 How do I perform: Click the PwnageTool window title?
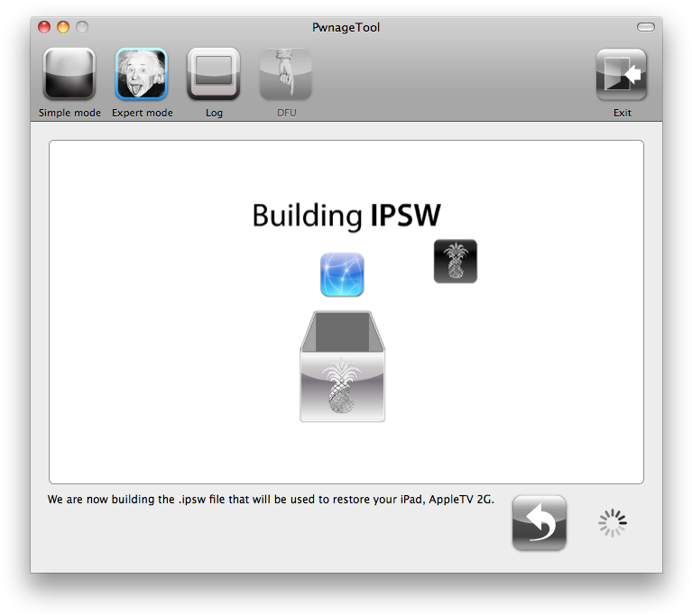(x=346, y=27)
